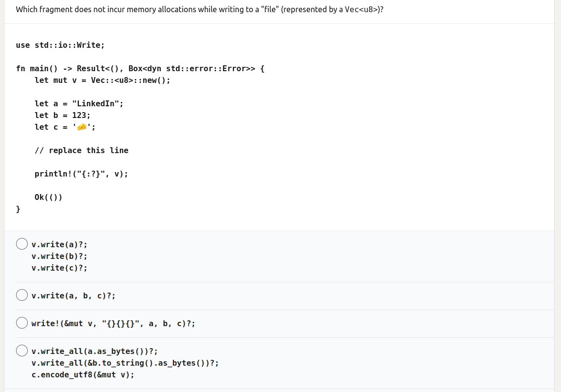Click the answer text v.write(c)?;
This screenshot has width=561, height=392.
tap(59, 268)
